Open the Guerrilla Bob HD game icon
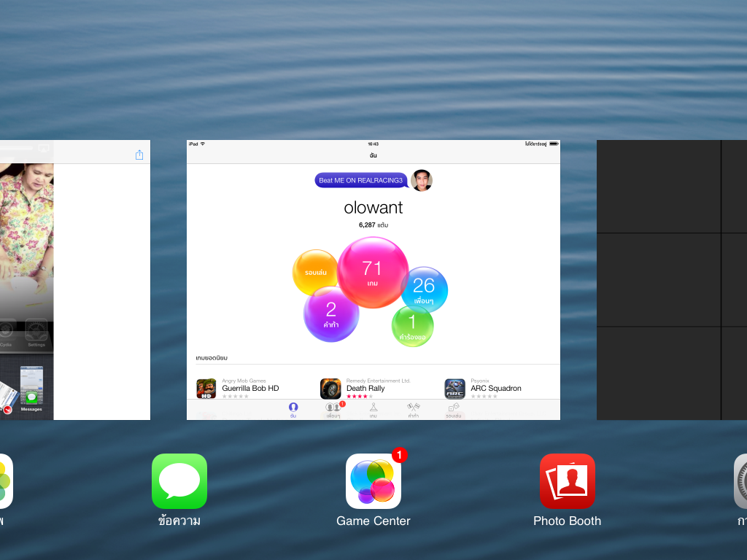Screen dimensions: 747x560 206,389
